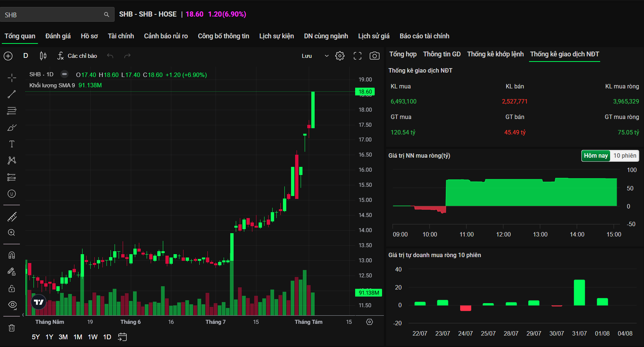The width and height of the screenshot is (644, 347).
Task: View the Lịch sử giá tab
Action: (374, 36)
